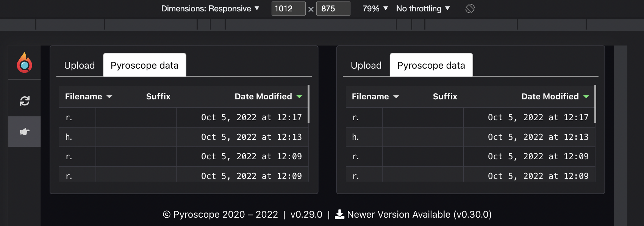Screen dimensions: 644x226
Task: Select right table row dated 12:17
Action: click(x=470, y=118)
